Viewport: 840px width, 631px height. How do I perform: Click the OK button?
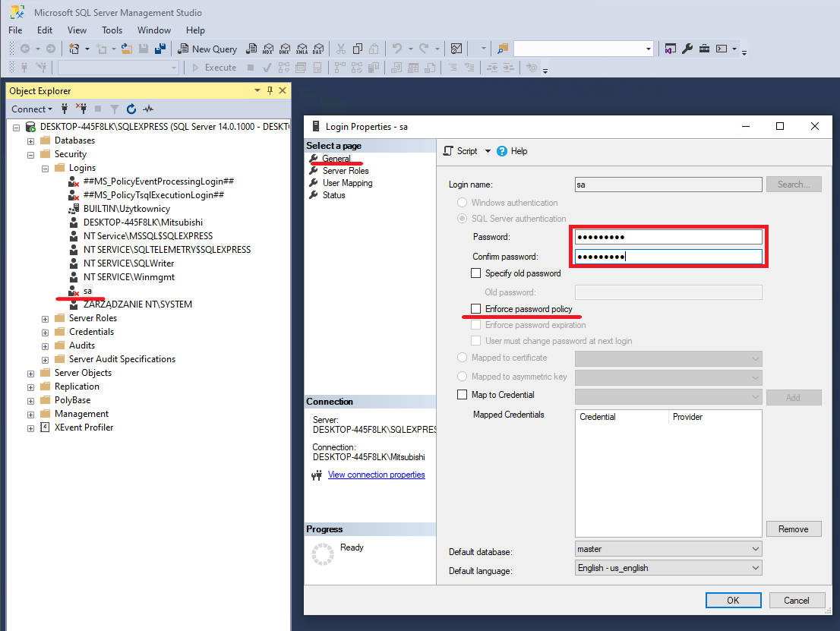pyautogui.click(x=733, y=601)
